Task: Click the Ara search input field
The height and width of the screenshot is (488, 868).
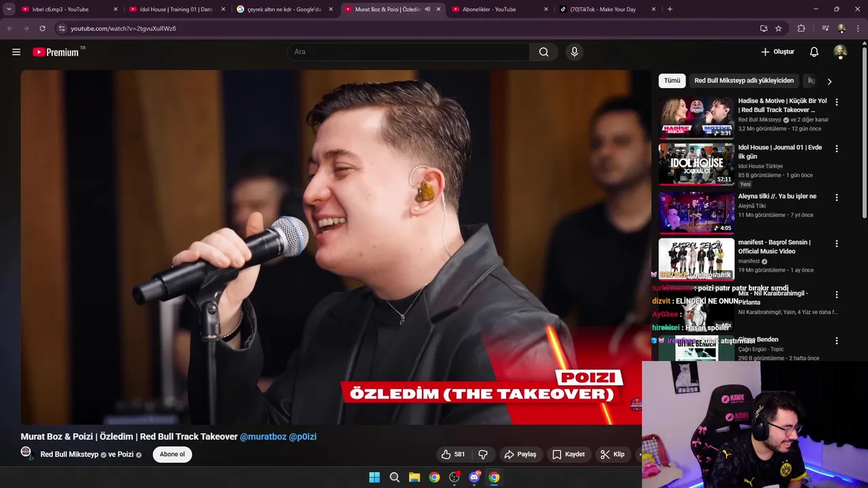Action: pos(408,52)
